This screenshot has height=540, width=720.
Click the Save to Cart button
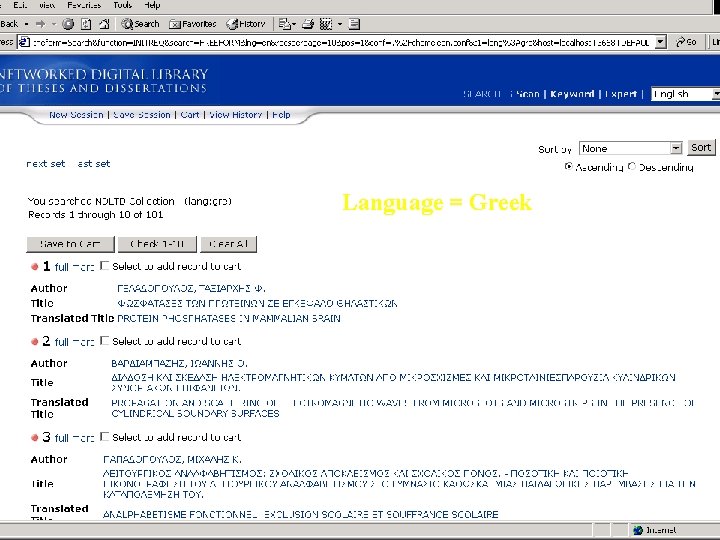pyautogui.click(x=70, y=244)
